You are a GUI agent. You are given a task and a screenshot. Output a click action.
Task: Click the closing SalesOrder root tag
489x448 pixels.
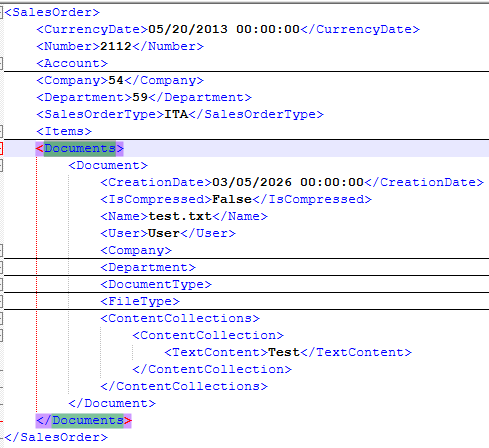[x=56, y=437]
